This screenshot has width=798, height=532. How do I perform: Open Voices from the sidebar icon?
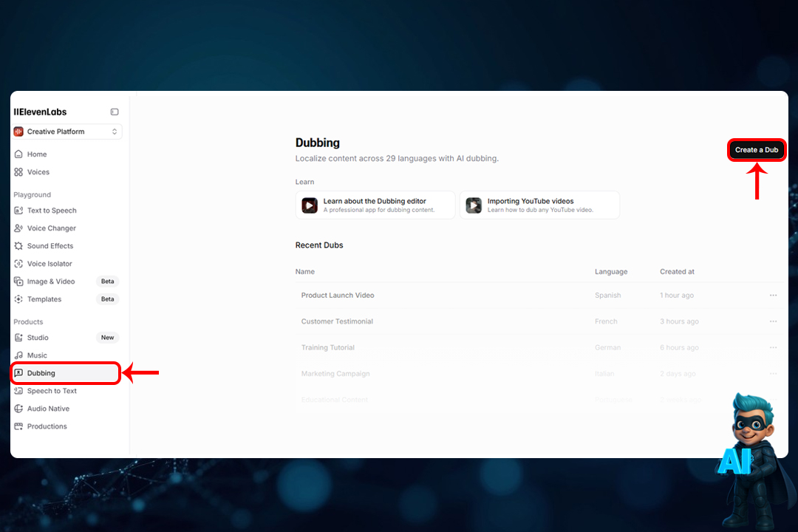click(x=19, y=172)
